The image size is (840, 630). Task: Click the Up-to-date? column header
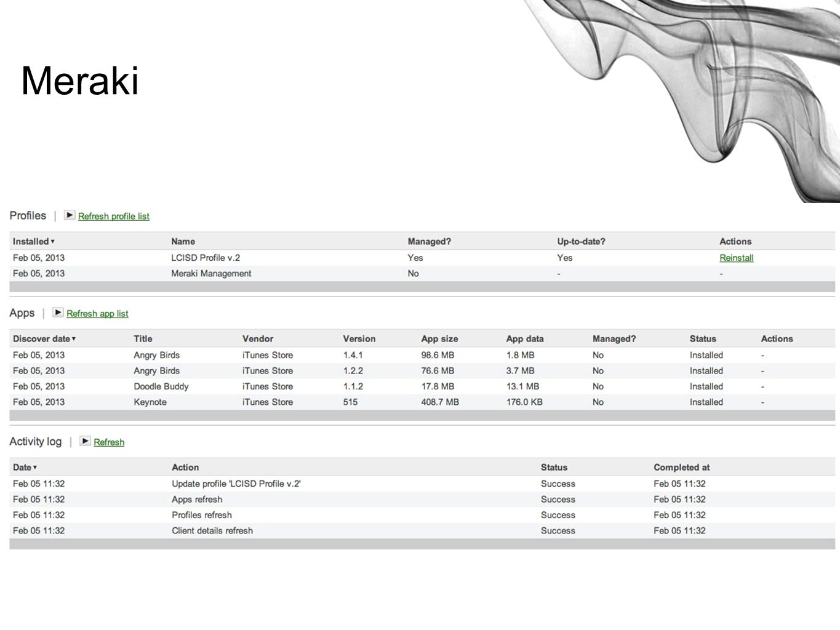click(581, 241)
